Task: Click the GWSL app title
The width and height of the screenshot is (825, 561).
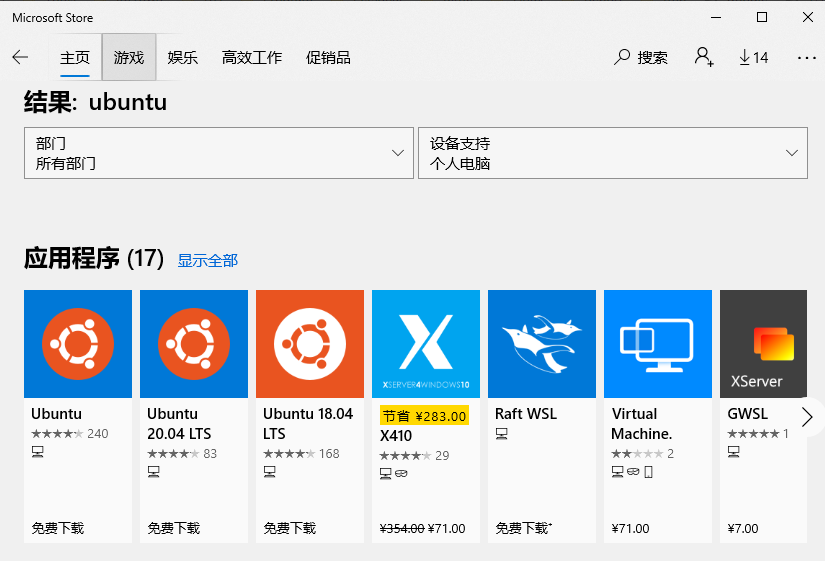Action: 748,414
